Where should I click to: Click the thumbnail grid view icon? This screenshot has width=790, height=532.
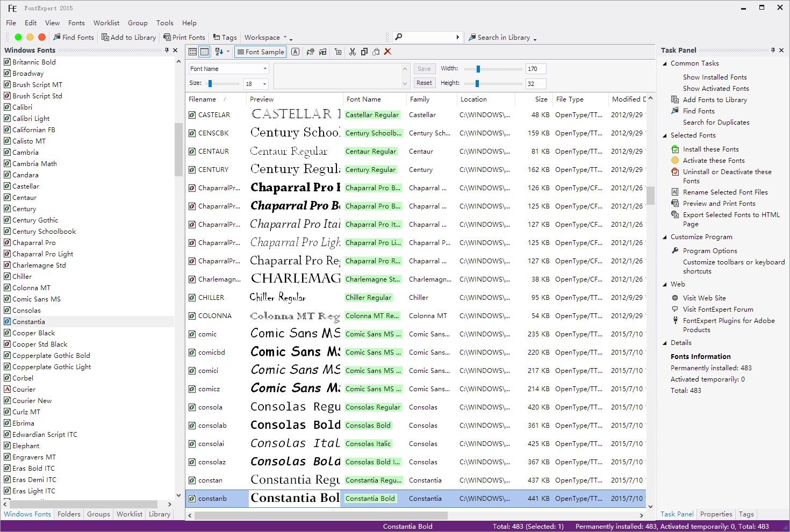(x=193, y=52)
